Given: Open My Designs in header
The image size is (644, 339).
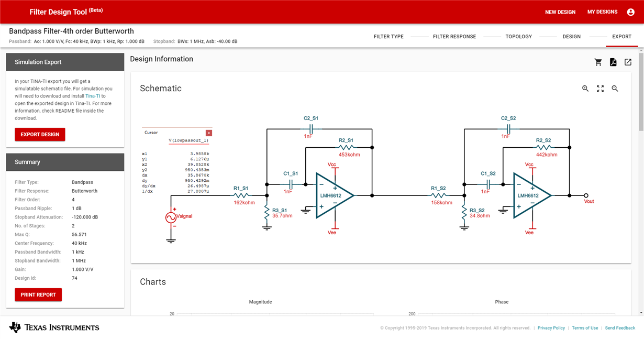Looking at the screenshot, I should [x=602, y=12].
